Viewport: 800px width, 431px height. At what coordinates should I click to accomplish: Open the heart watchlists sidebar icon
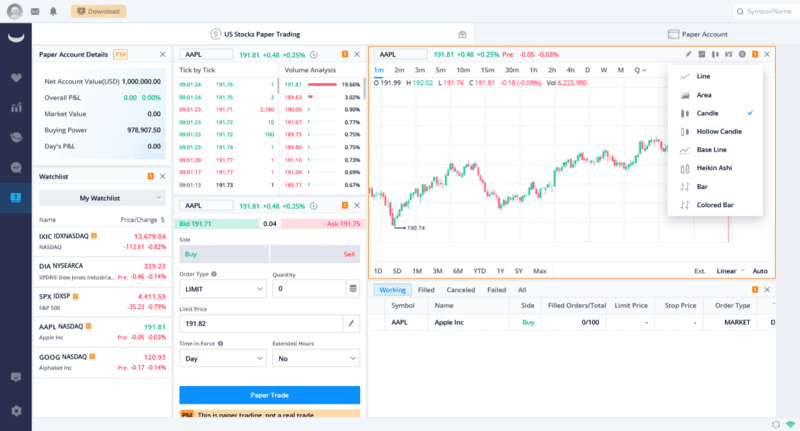(16, 78)
